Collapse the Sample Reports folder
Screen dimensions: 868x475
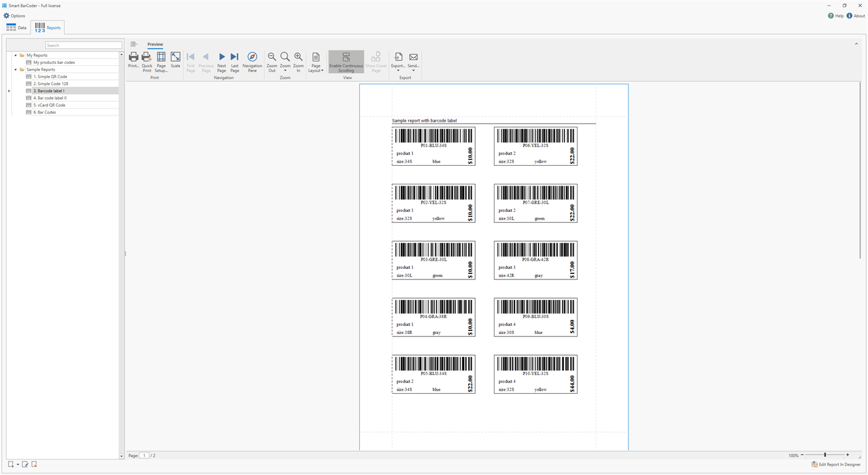(17, 69)
